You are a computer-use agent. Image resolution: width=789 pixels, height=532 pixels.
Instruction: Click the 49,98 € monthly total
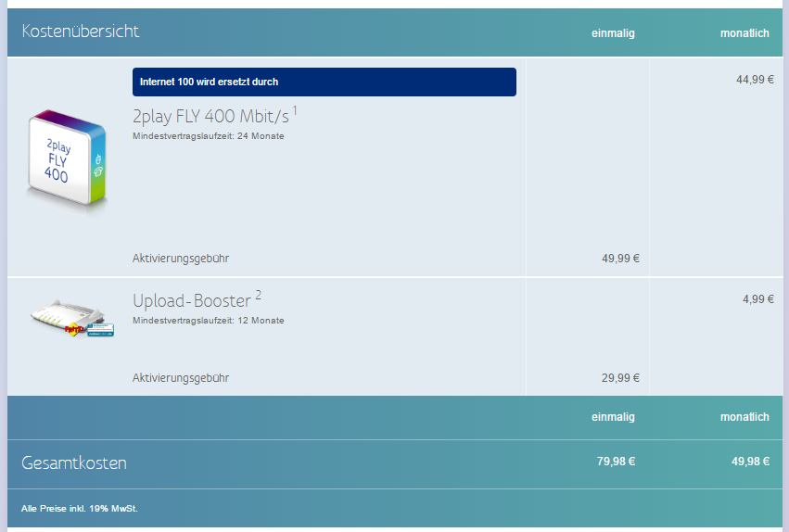coord(747,462)
